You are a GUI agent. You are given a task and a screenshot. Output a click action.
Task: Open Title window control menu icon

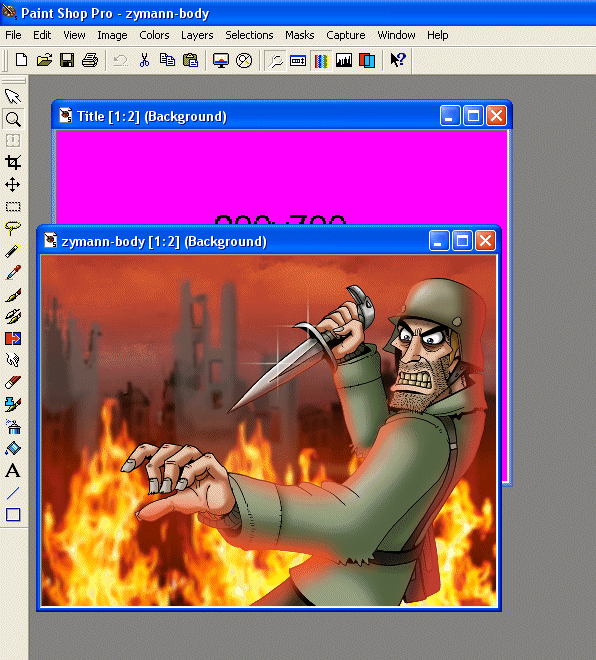(66, 115)
